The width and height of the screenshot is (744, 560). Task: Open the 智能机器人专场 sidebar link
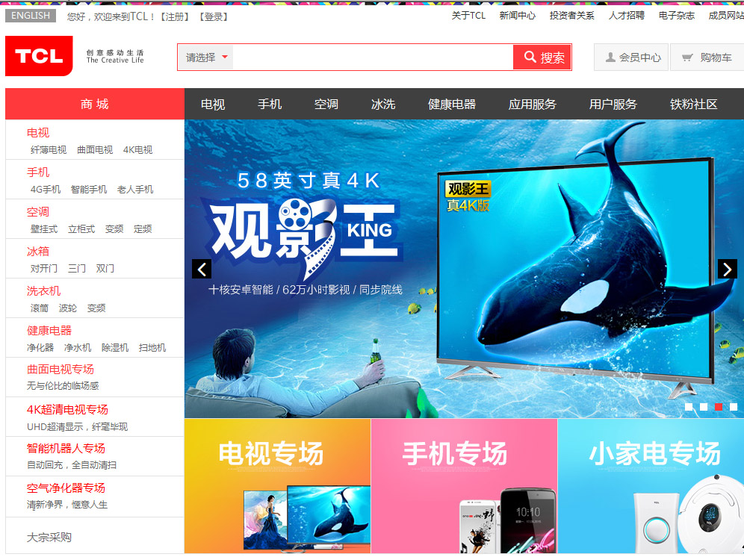tap(66, 448)
